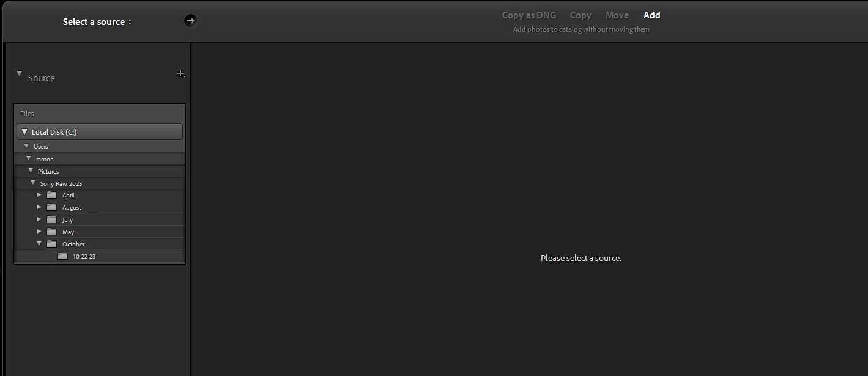Click the April folder icon
This screenshot has height=376, width=868.
[x=51, y=195]
